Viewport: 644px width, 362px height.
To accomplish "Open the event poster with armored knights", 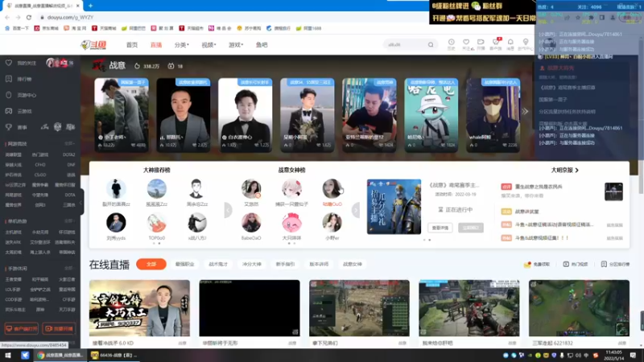I will [394, 207].
